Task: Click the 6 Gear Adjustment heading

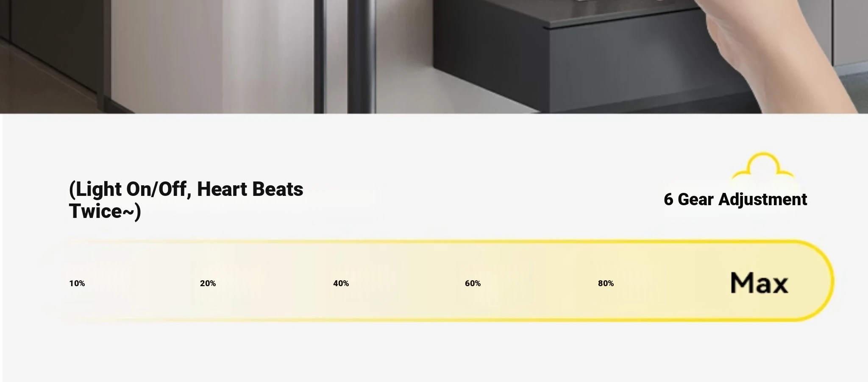Action: pyautogui.click(x=735, y=200)
